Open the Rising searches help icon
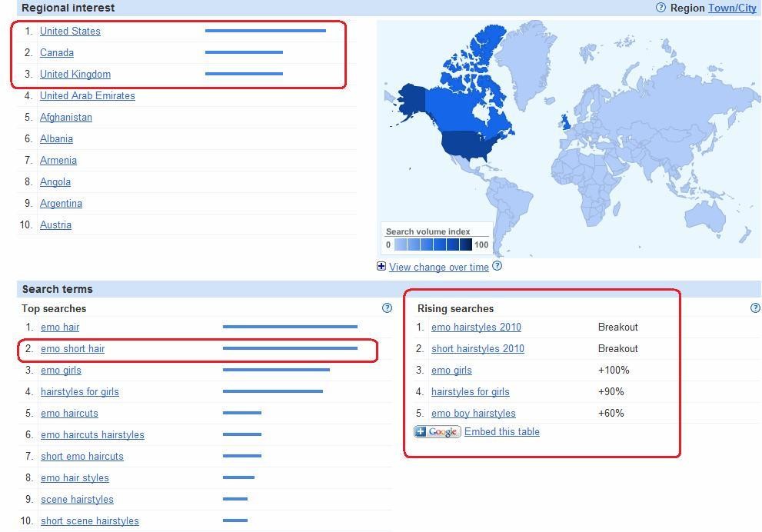The width and height of the screenshot is (762, 532). 755,308
